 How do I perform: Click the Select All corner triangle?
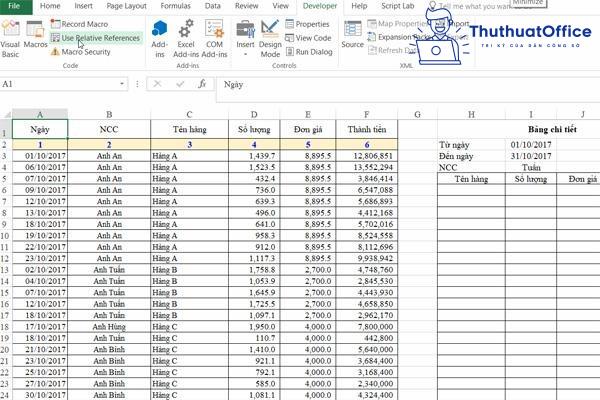point(7,114)
